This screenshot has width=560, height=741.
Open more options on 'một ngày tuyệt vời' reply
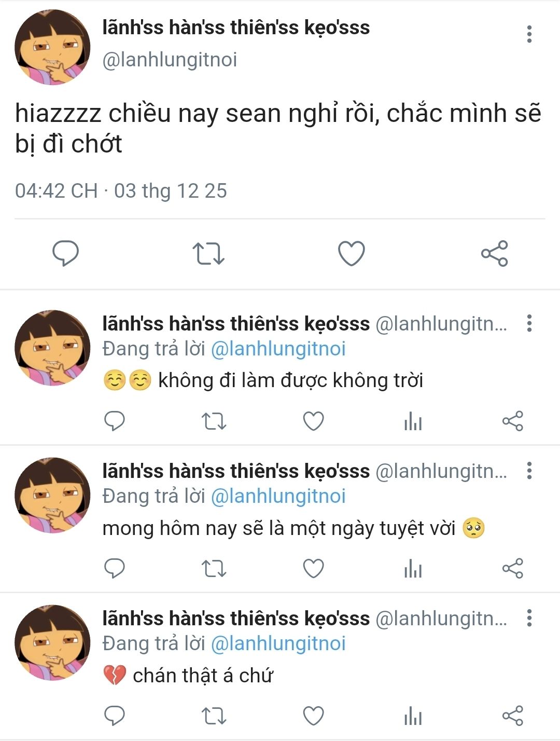(529, 470)
